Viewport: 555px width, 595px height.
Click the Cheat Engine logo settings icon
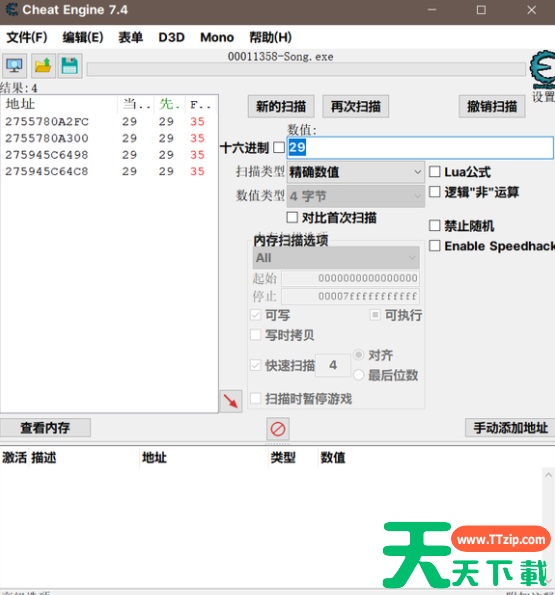click(x=542, y=69)
